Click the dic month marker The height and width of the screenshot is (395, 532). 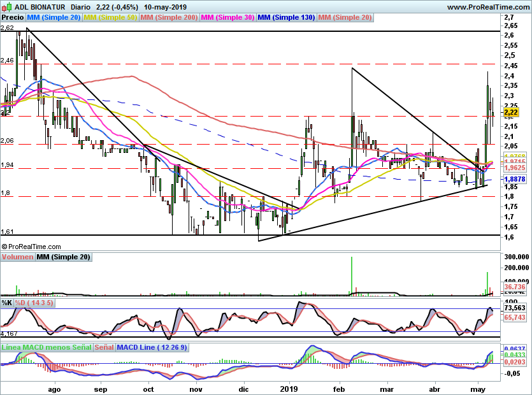243,389
